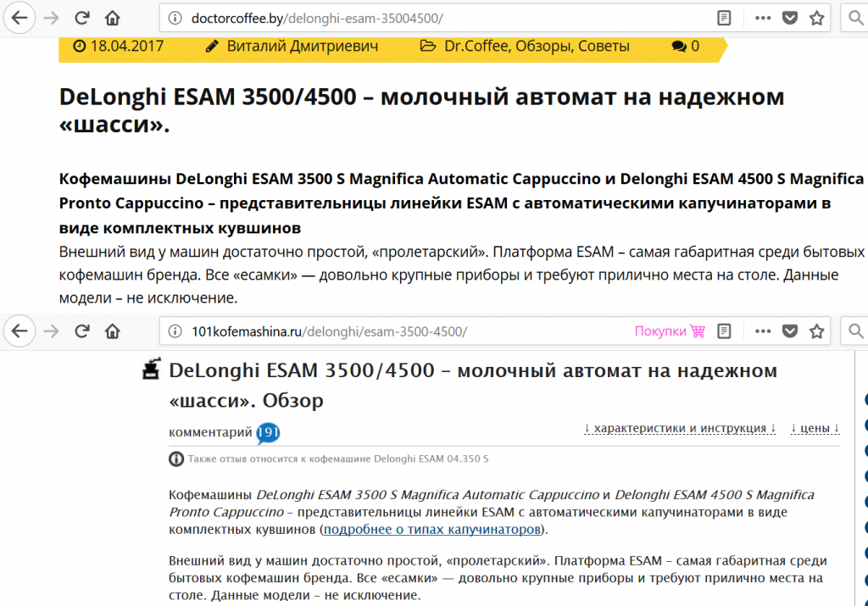The image size is (868, 606).
Task: Reload the 101kofemashina.ru page
Action: (82, 331)
